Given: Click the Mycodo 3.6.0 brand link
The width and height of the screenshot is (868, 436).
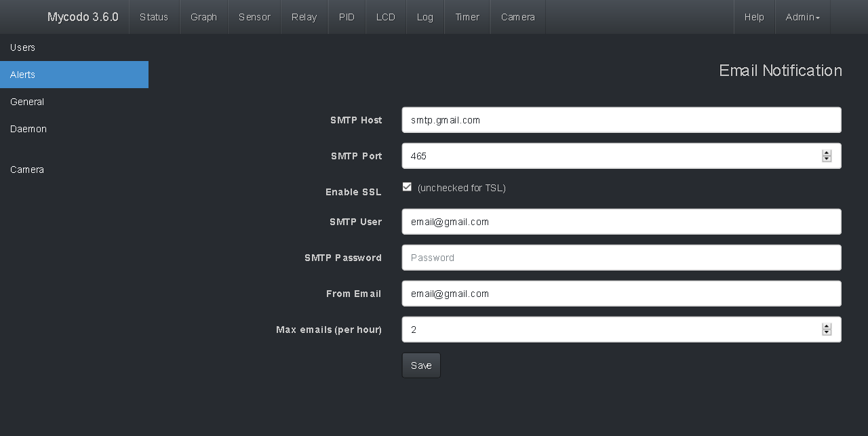Looking at the screenshot, I should [83, 17].
